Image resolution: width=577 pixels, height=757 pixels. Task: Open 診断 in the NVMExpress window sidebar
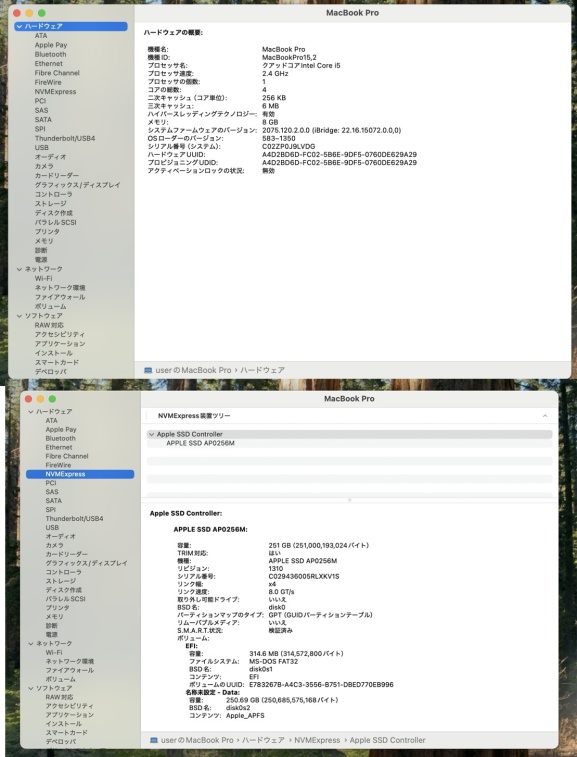tap(51, 626)
